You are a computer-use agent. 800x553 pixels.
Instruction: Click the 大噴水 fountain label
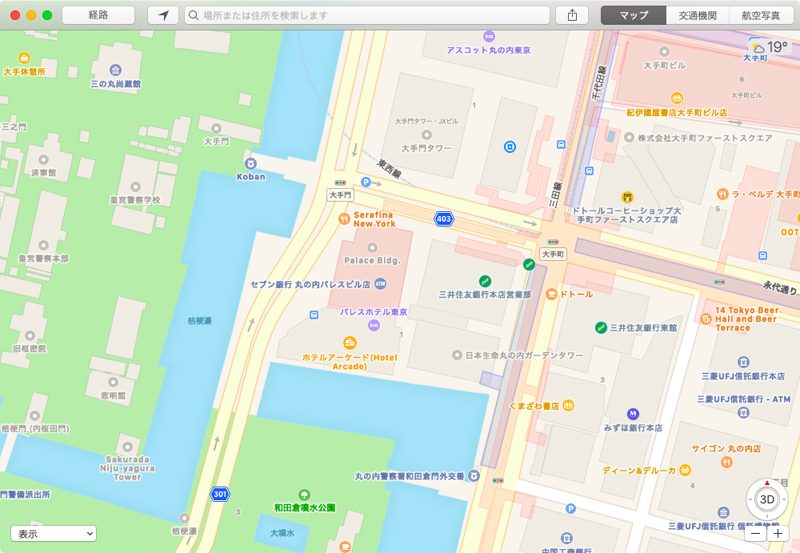(x=282, y=533)
